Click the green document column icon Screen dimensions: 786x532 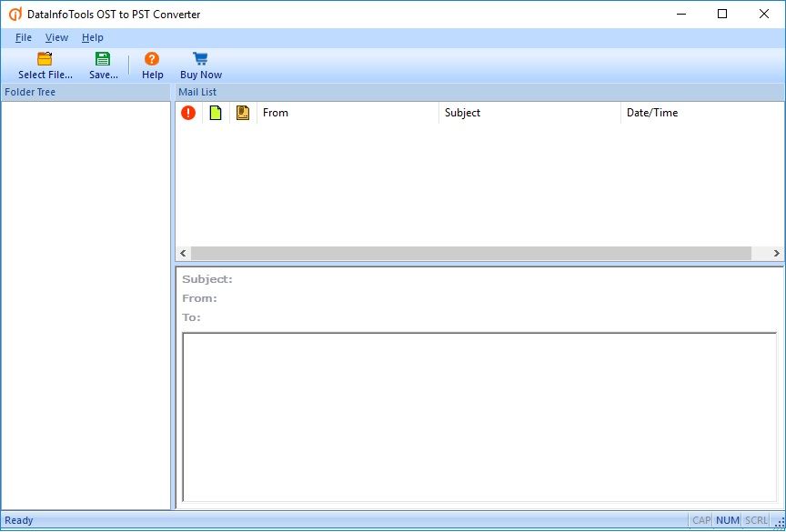point(216,113)
